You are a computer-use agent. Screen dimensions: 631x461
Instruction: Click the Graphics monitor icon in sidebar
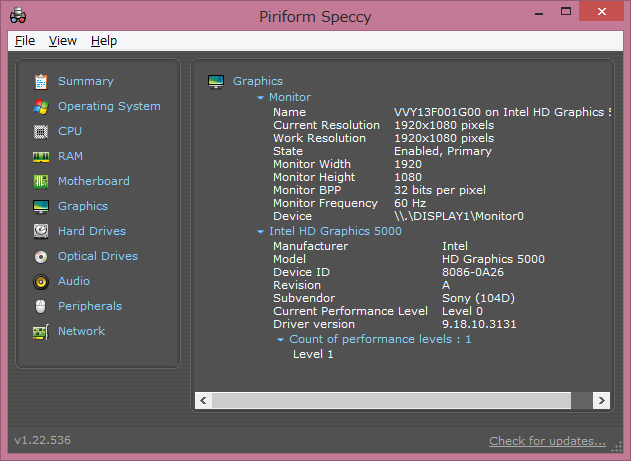point(41,207)
